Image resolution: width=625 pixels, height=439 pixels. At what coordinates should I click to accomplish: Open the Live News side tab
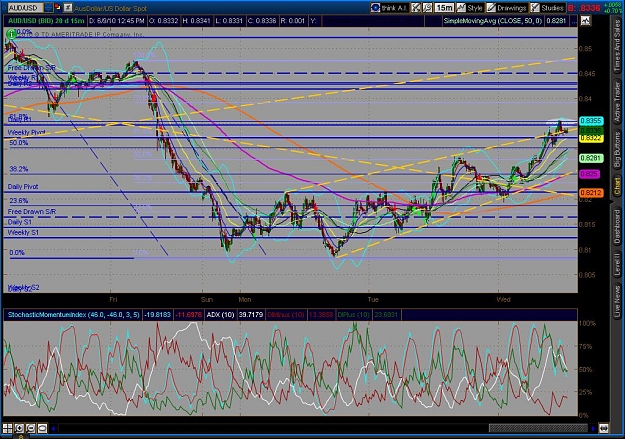tap(617, 299)
